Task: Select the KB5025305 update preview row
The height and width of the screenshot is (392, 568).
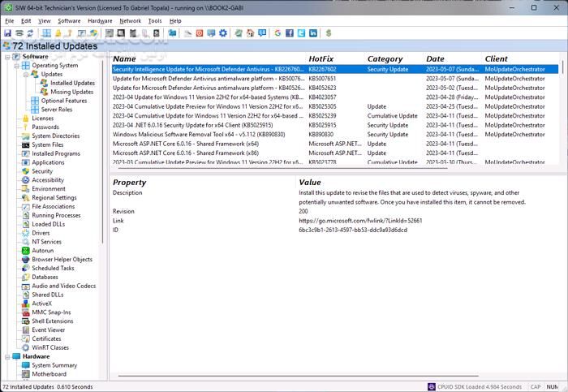Action: tap(207, 106)
